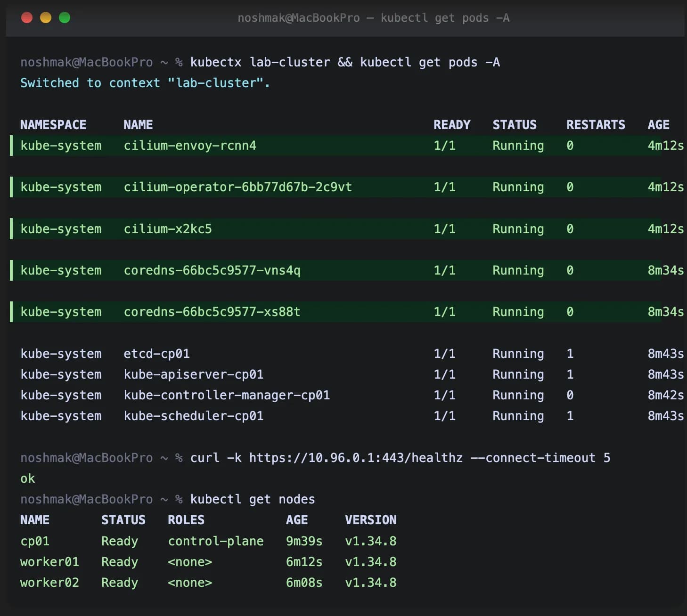Click the pods table NAME column header
Viewport: 687px width, 616px height.
[138, 125]
